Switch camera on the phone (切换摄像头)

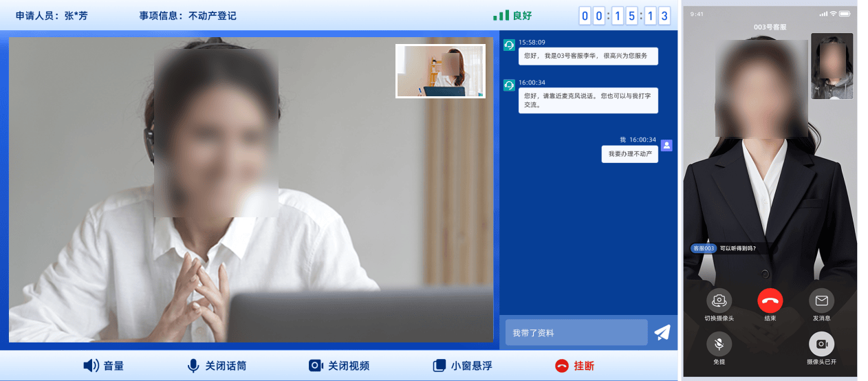[719, 301]
